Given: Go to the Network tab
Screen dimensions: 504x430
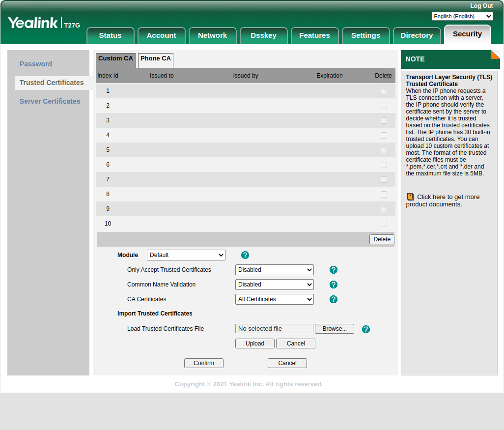Looking at the screenshot, I should [x=212, y=35].
